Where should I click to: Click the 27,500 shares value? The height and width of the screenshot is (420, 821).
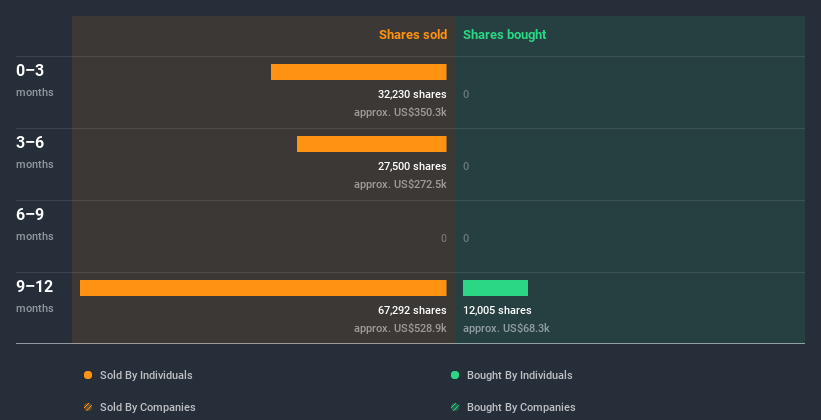412,166
